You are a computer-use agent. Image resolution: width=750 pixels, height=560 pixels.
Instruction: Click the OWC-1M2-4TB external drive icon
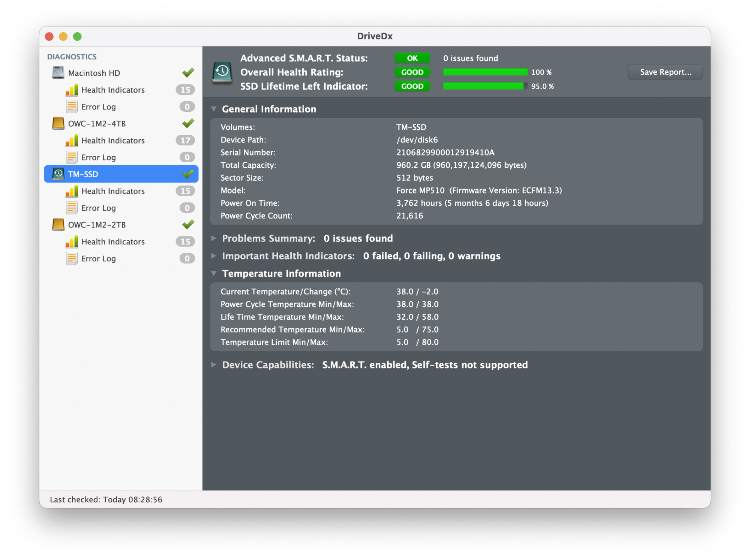(x=58, y=123)
